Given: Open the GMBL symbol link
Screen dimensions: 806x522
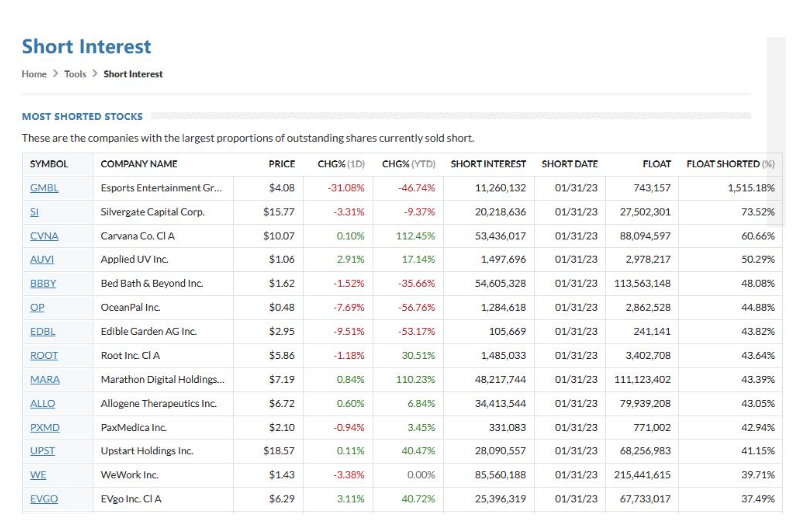Looking at the screenshot, I should tap(44, 188).
